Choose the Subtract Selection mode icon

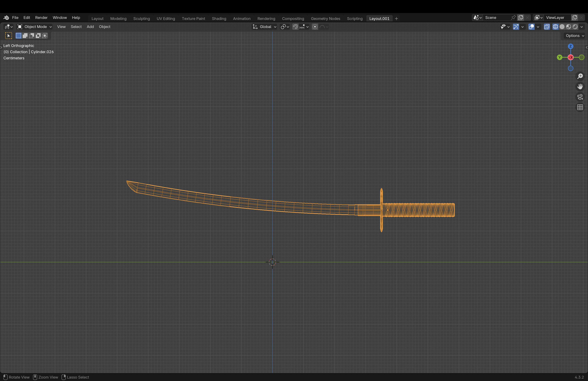point(32,36)
